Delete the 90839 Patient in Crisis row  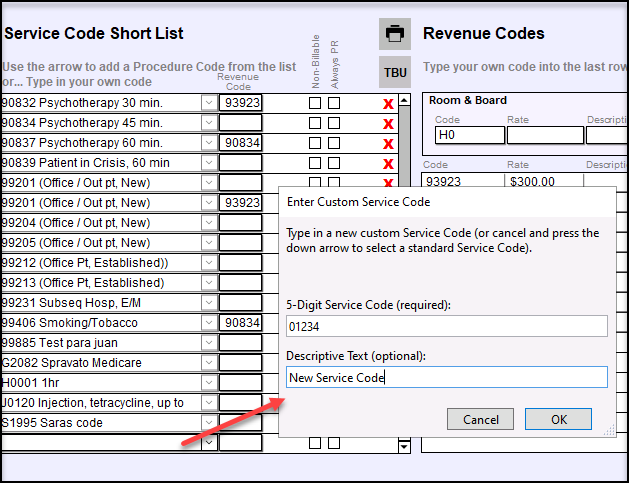click(388, 164)
